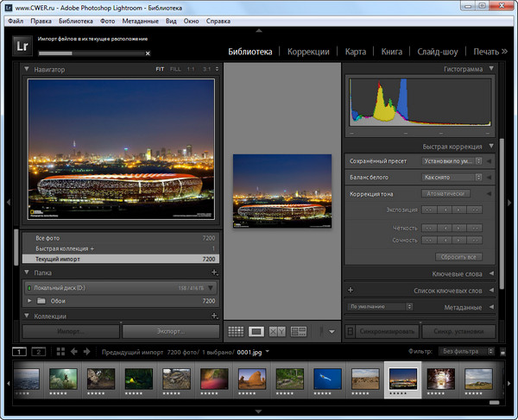This screenshot has width=518, height=420.
Task: Select the blue sky filmstrip thumbnail
Action: coord(326,379)
